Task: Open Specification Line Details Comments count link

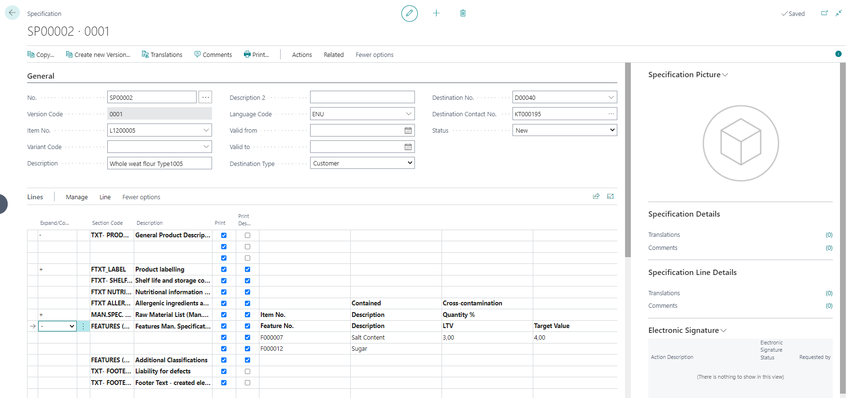Action: [x=829, y=306]
